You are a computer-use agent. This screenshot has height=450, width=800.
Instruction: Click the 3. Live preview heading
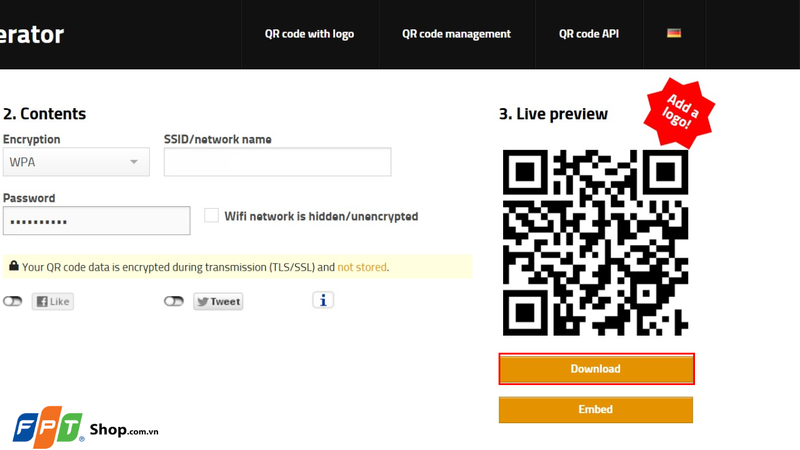[553, 113]
